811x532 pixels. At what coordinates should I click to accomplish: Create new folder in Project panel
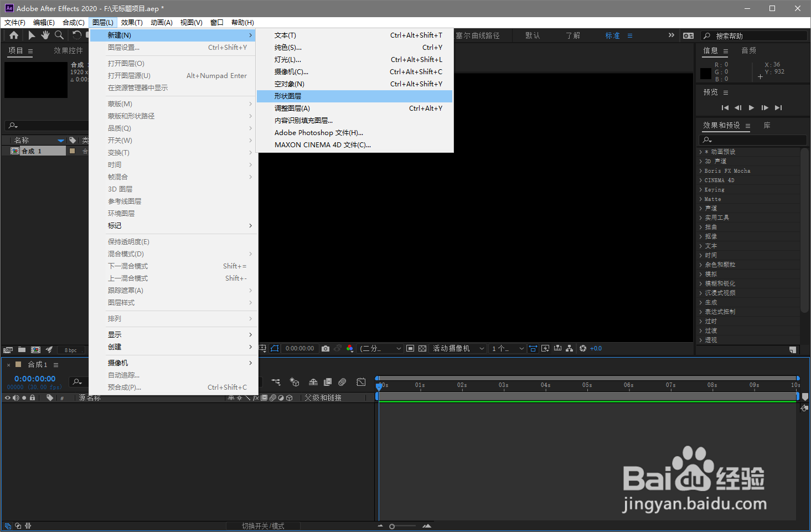tap(22, 350)
